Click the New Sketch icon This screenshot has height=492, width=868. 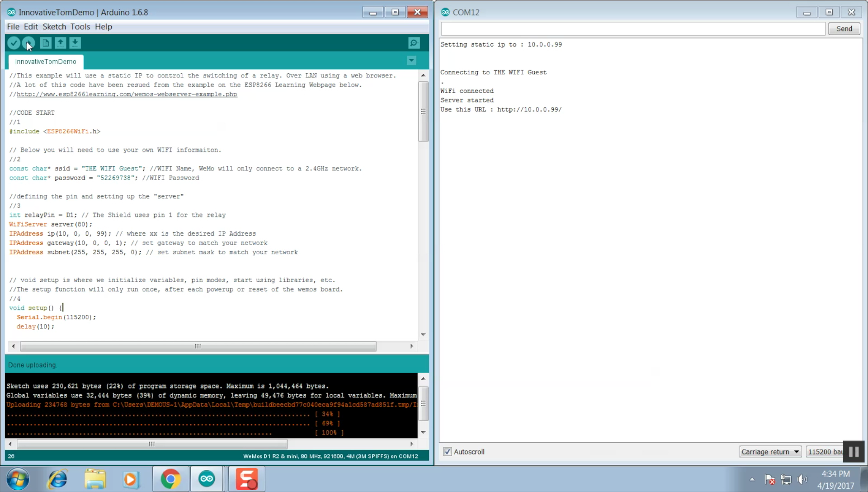(45, 43)
